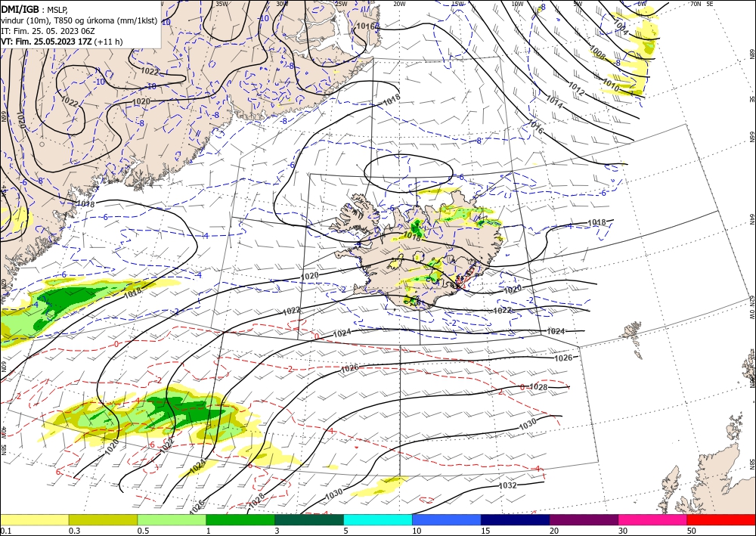The width and height of the screenshot is (756, 536).
Task: Click the '30W' longitude label
Action: (282, 4)
